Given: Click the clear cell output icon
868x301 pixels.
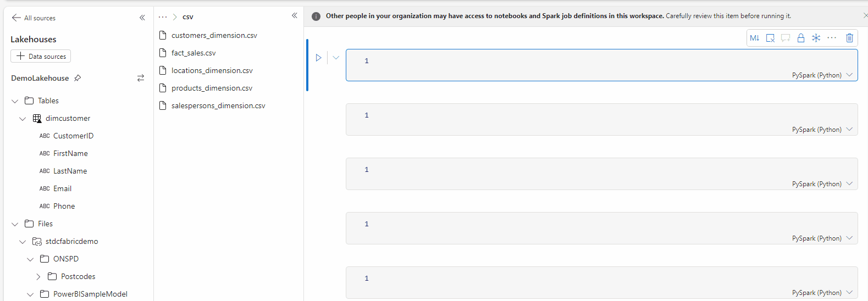Looking at the screenshot, I should (770, 38).
